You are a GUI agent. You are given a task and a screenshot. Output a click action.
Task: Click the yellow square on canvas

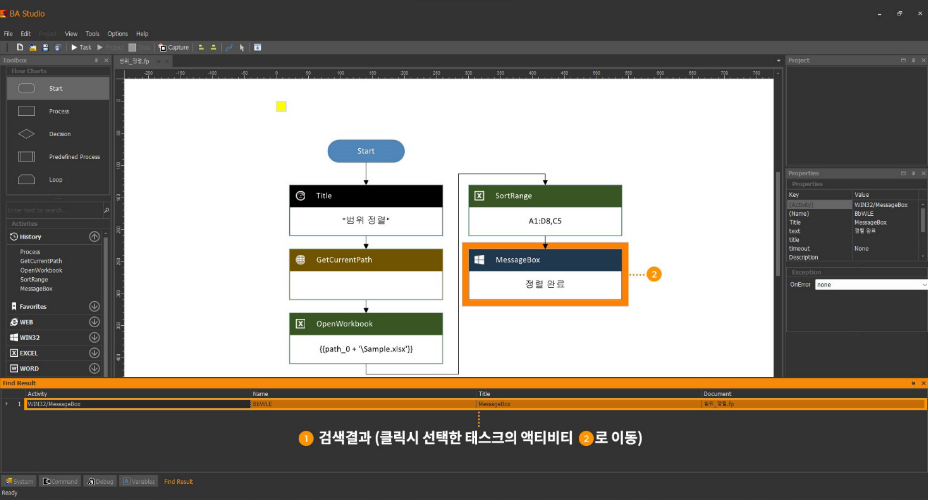pos(281,107)
